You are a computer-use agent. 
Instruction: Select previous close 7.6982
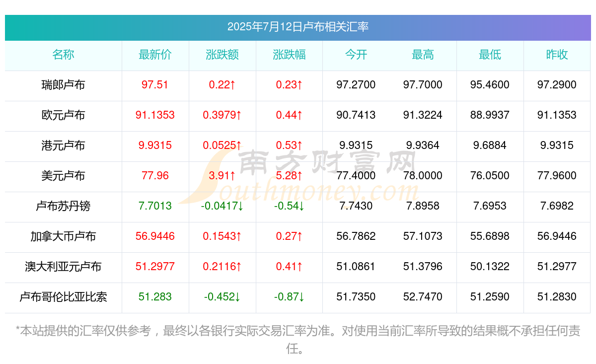[x=557, y=206]
